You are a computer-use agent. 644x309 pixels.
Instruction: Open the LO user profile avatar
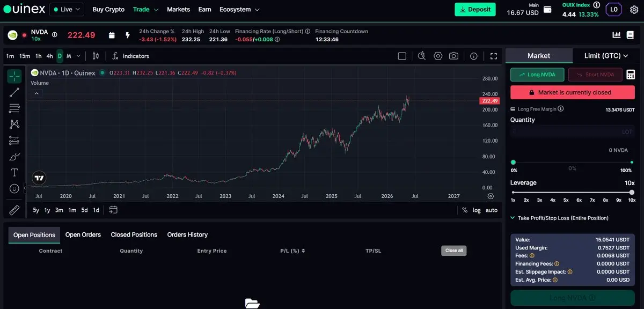(x=614, y=9)
